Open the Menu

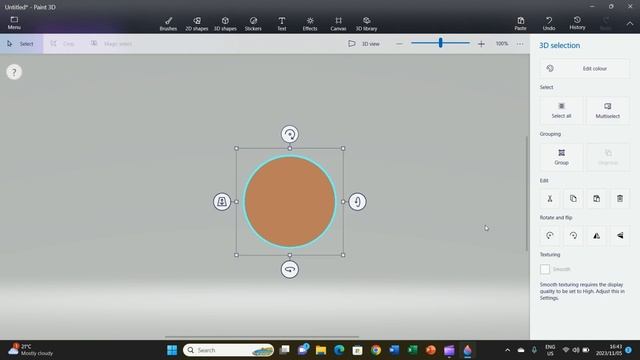[14, 23]
